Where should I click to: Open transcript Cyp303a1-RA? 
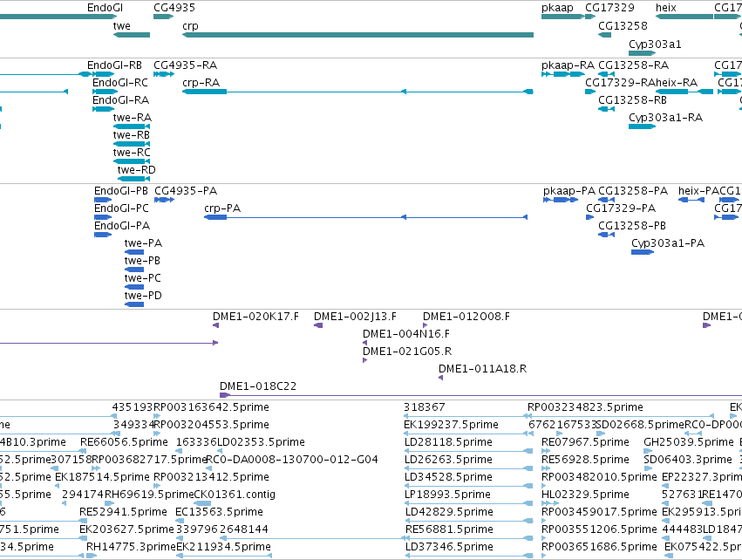[666, 118]
